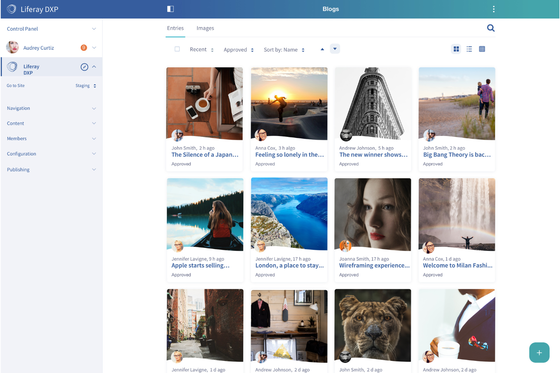This screenshot has width=560, height=373.
Task: Open 'London, a place to stay...' blog entry
Action: (x=290, y=265)
